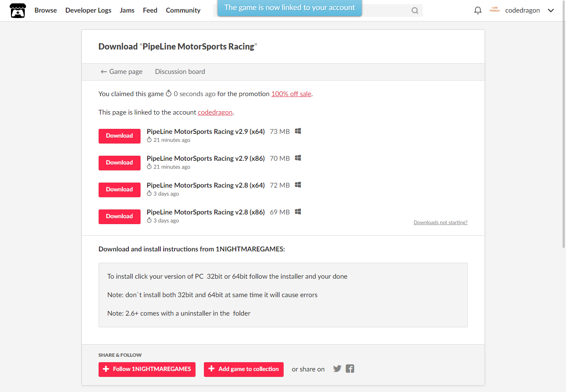Click the codedragon avatar image
This screenshot has width=566, height=392.
[x=495, y=10]
